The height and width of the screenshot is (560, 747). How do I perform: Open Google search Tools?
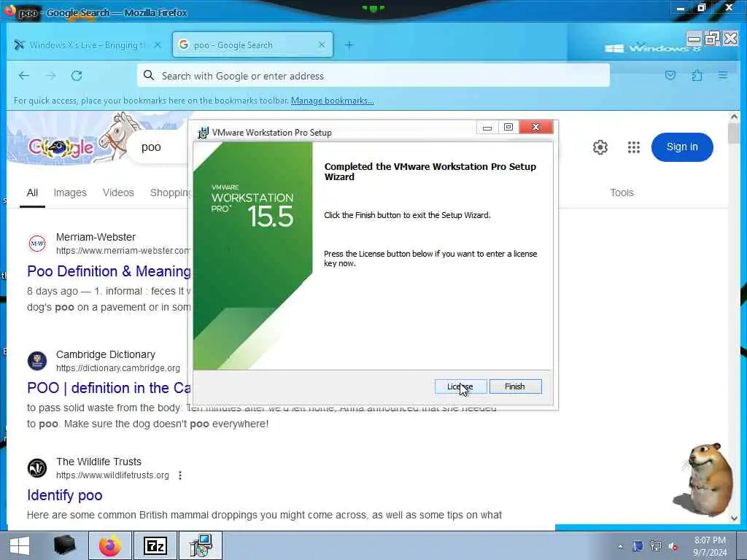622,192
